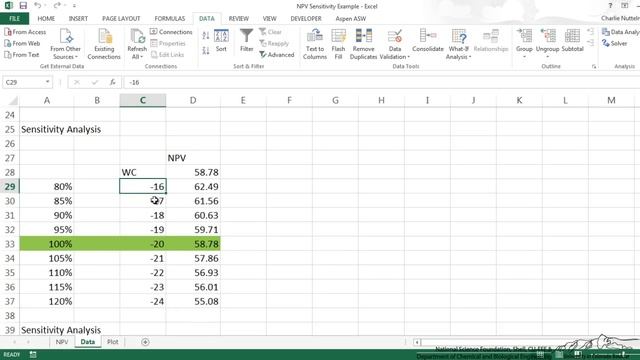Select cell with 'WC' label
640x360 pixels.
point(143,172)
